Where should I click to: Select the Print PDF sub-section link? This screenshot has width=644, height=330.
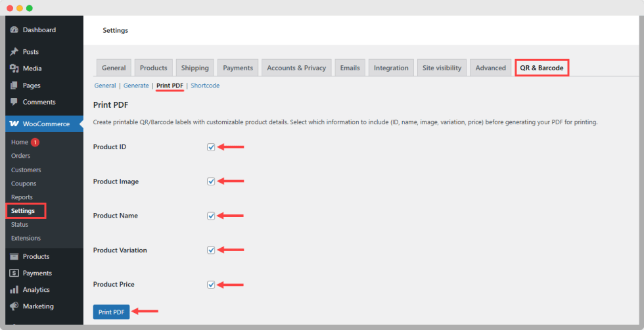[x=170, y=85]
